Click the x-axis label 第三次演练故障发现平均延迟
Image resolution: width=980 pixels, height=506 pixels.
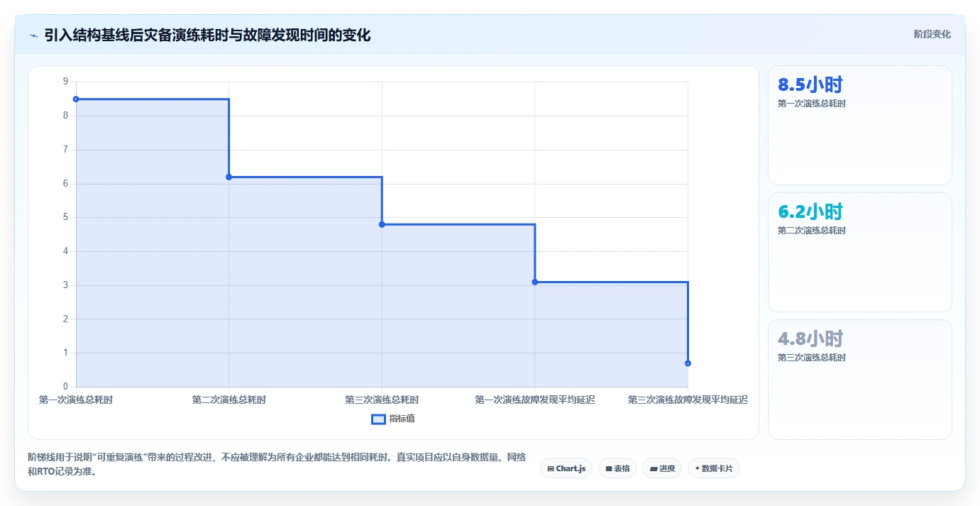pyautogui.click(x=688, y=400)
